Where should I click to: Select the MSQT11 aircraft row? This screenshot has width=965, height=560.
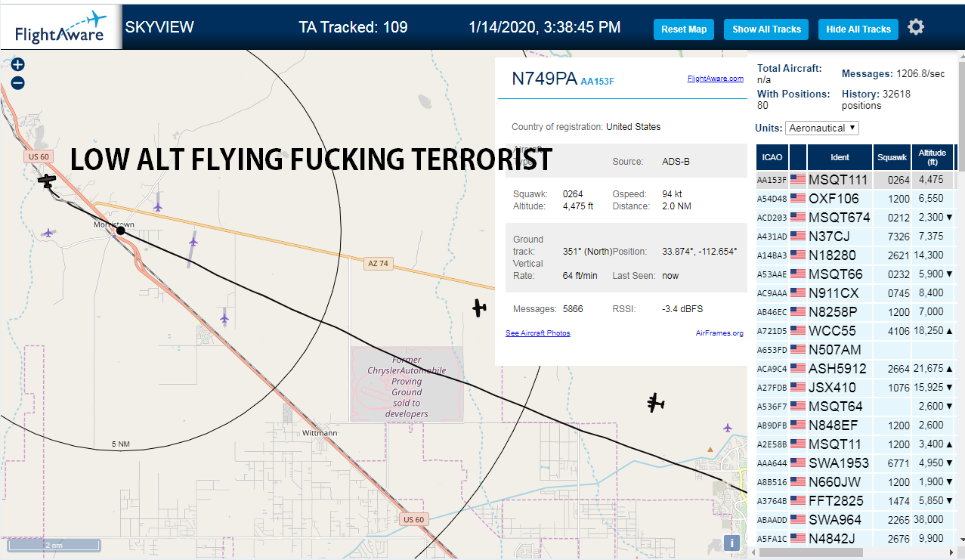tap(855, 444)
